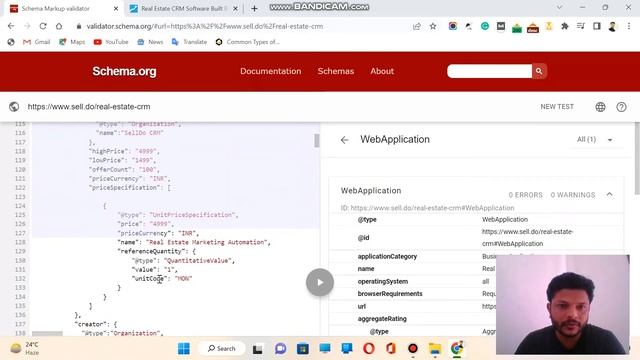
Task: Focus the Schema.org search field
Action: pyautogui.click(x=489, y=71)
